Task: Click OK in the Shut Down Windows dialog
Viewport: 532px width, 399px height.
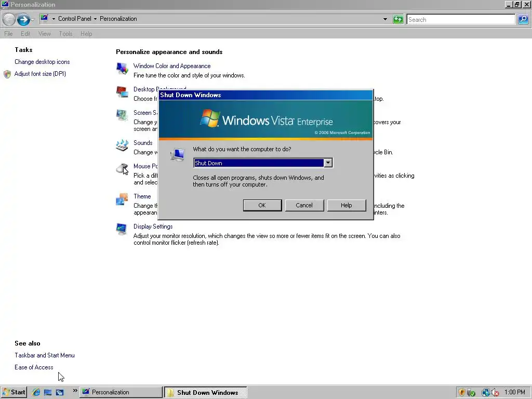Action: point(262,205)
